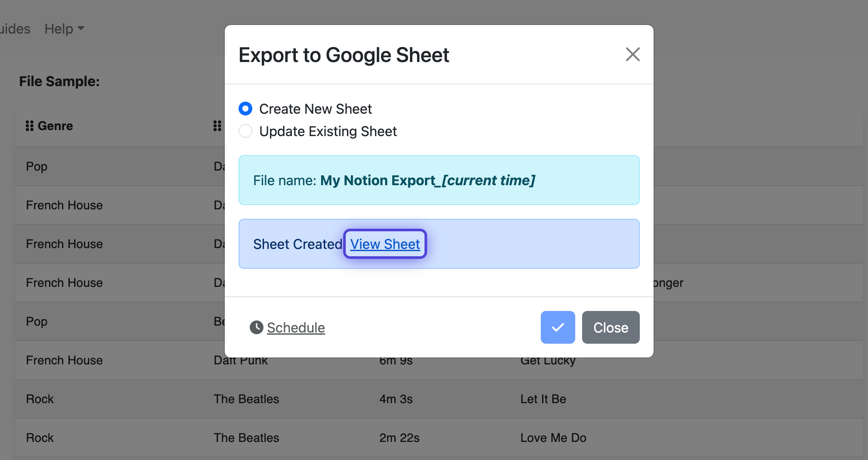
Task: Click the Export to Google Sheet title
Action: [x=344, y=55]
